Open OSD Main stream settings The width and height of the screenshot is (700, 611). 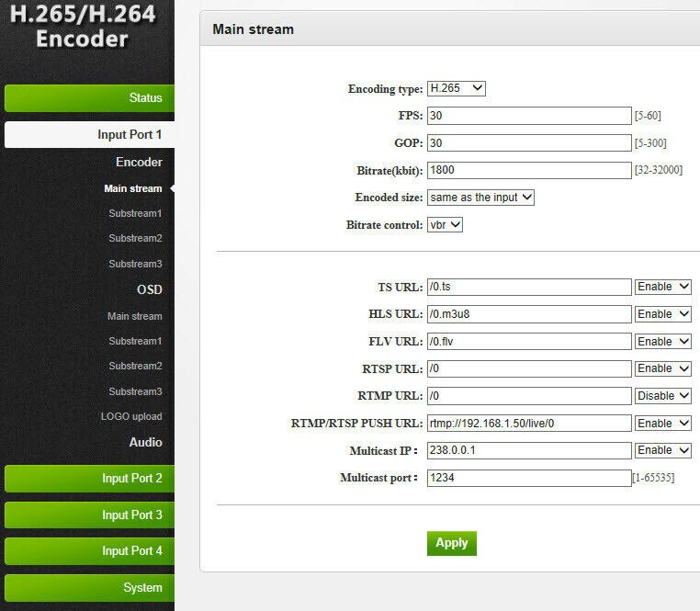[x=135, y=316]
